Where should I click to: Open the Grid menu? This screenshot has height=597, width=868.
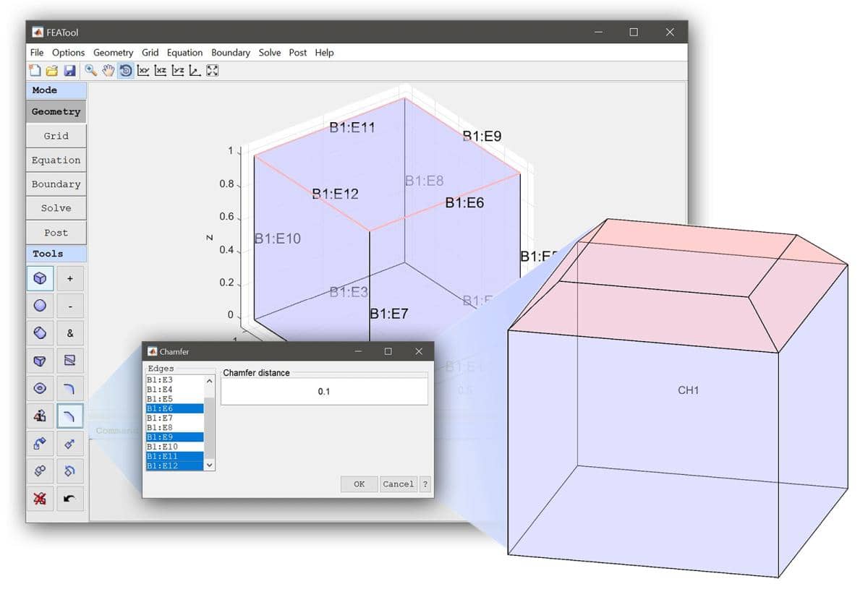click(150, 53)
